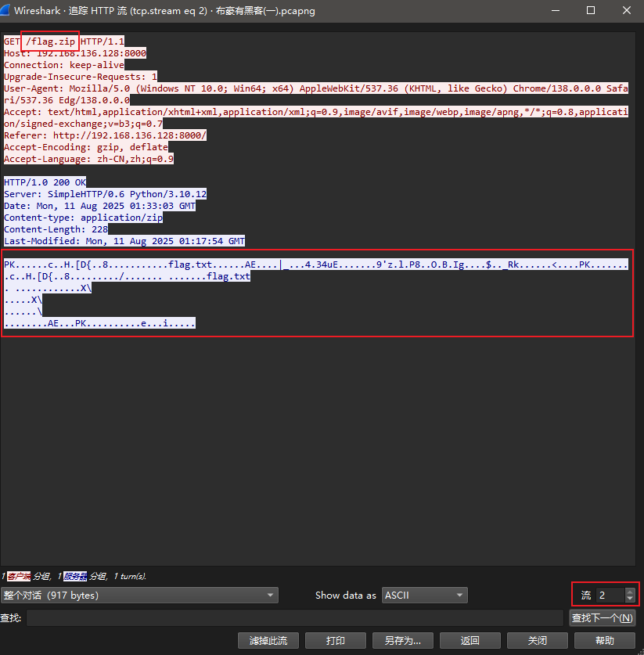The height and width of the screenshot is (655, 644).
Task: Click the 打印 button
Action: (336, 640)
